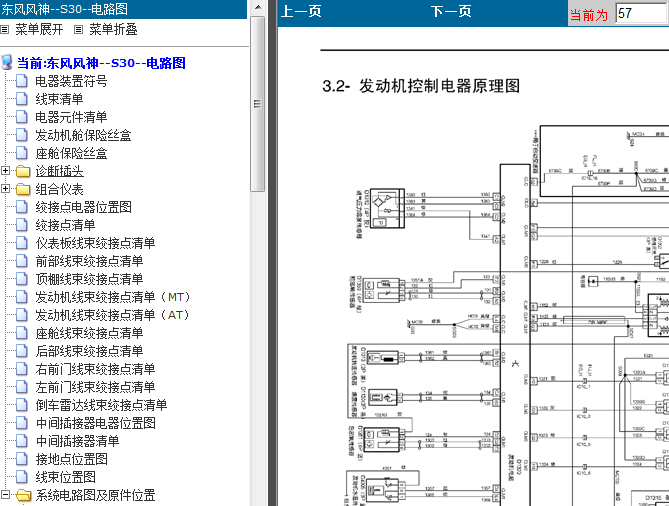Click the page icon for 座舱保险丝盒
The height and width of the screenshot is (506, 669).
pyautogui.click(x=22, y=153)
